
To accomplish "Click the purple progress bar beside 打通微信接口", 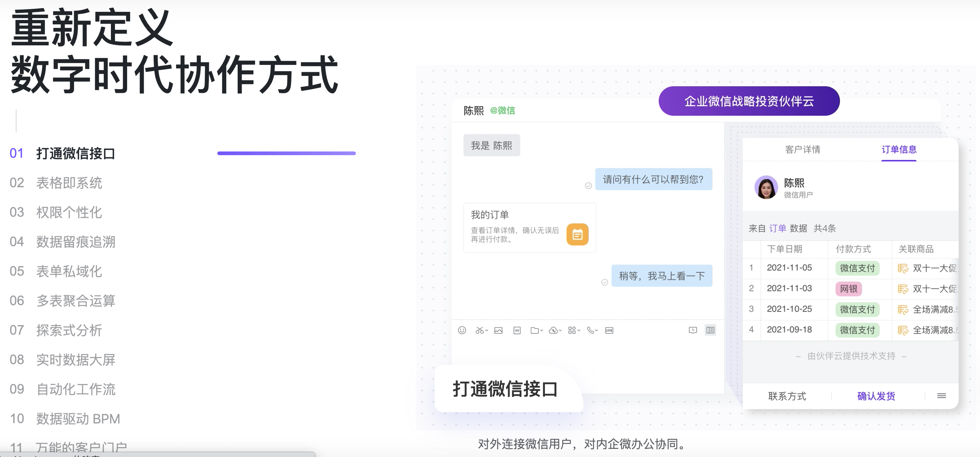I will 287,153.
